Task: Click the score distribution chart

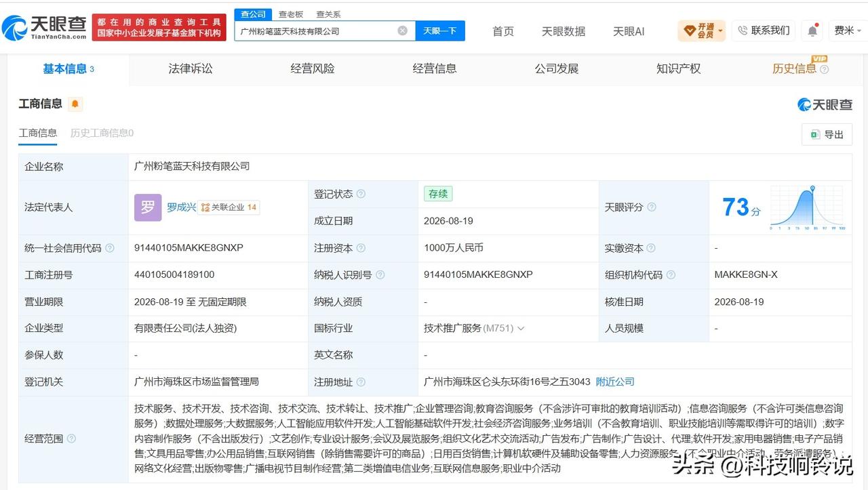Action: 808,207
